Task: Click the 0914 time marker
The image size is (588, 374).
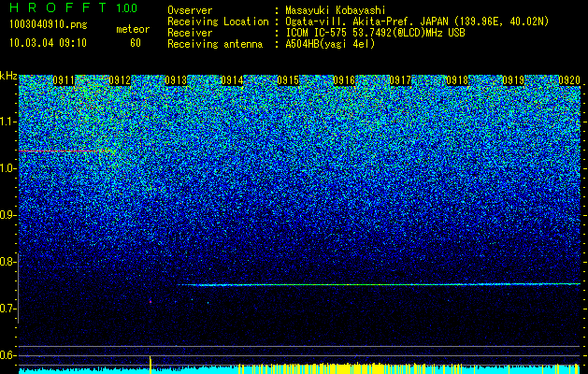Action: click(x=232, y=80)
